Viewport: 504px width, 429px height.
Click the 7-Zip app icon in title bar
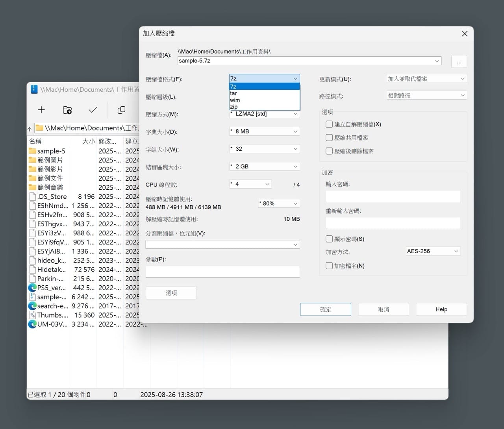click(34, 89)
